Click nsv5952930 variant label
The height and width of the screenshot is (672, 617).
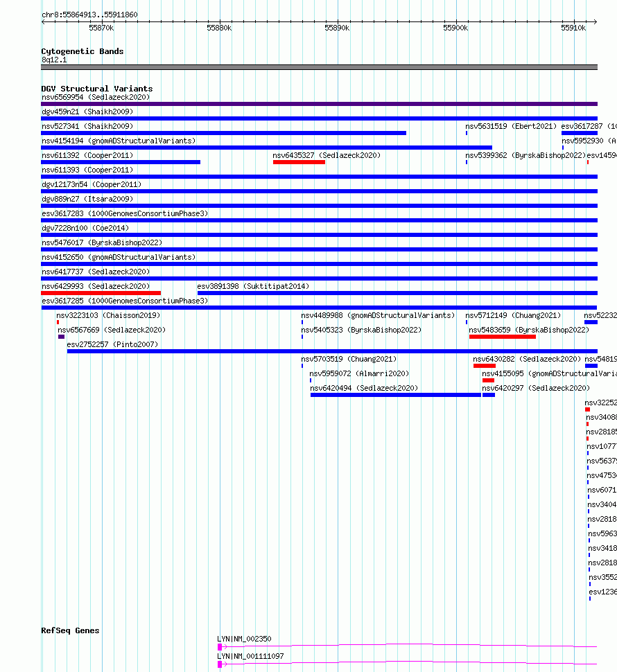pos(589,141)
